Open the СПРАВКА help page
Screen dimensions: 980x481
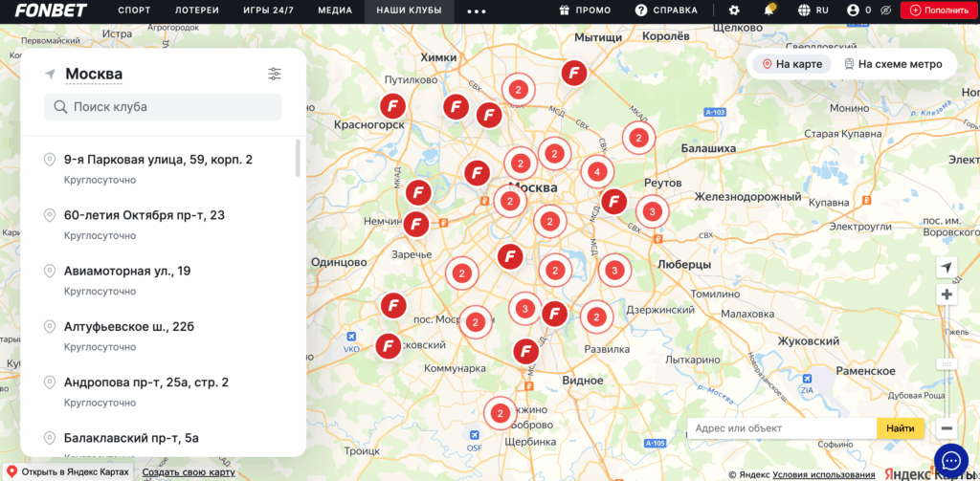point(675,11)
